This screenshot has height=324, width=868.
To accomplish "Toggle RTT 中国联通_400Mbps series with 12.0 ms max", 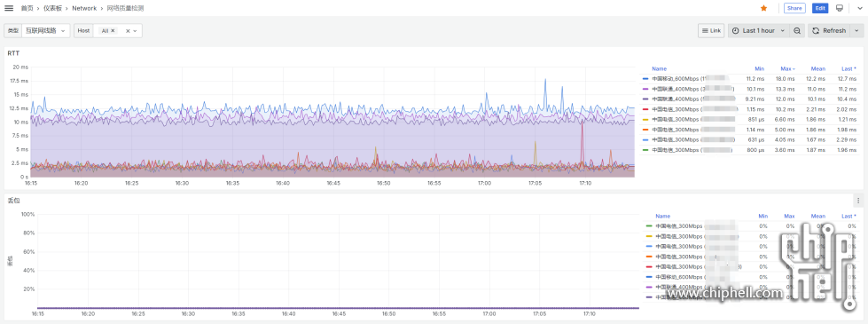I will coord(693,99).
